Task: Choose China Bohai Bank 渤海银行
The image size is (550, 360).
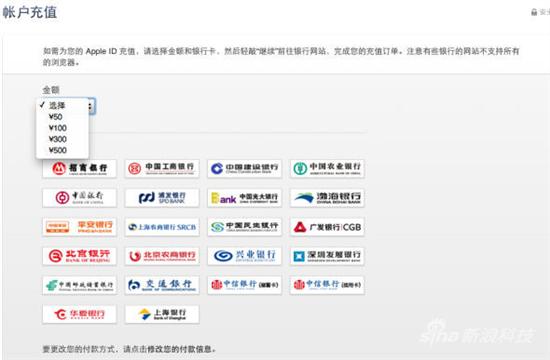Action: tap(327, 198)
